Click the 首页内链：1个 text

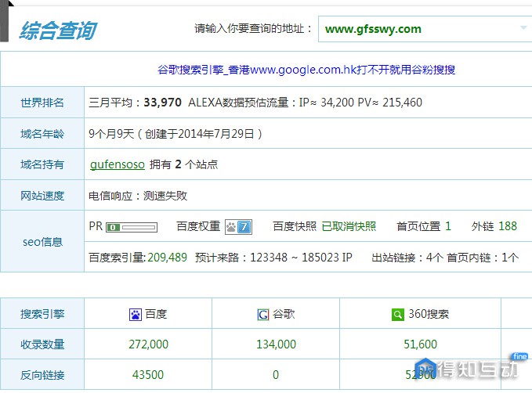coord(483,258)
